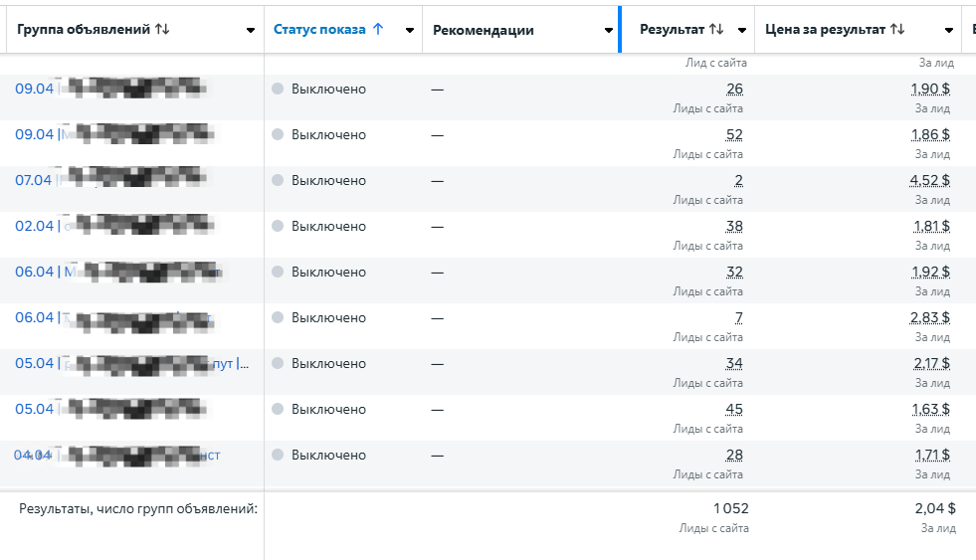Image resolution: width=976 pixels, height=560 pixels.
Task: Click Выключено status in 2,17 $ row
Action: tap(328, 363)
